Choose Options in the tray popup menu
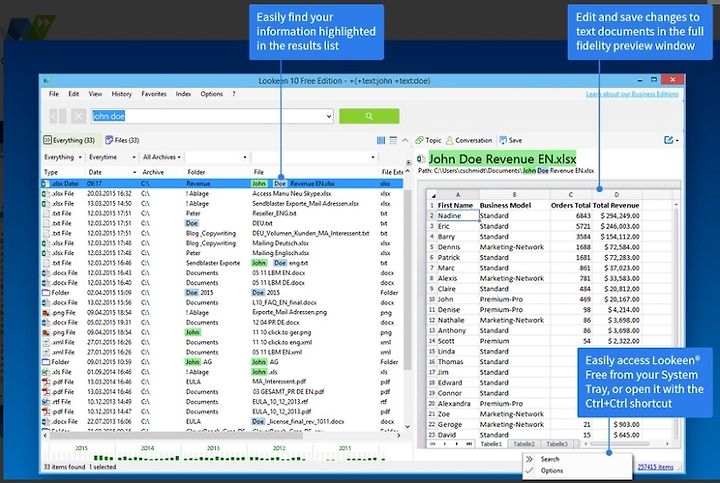Viewport: 720px width, 483px height. click(x=551, y=471)
